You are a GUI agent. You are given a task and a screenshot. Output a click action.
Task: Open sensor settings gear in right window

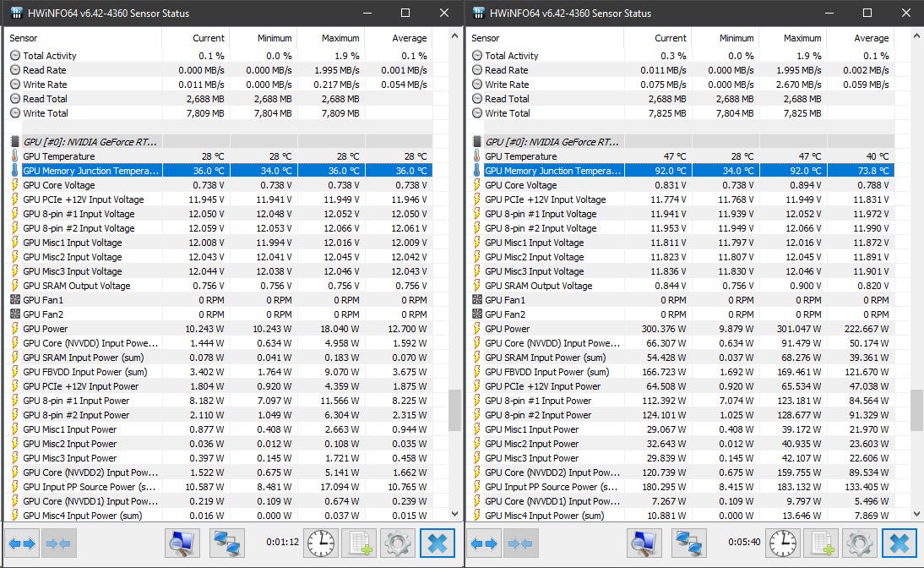click(x=860, y=543)
